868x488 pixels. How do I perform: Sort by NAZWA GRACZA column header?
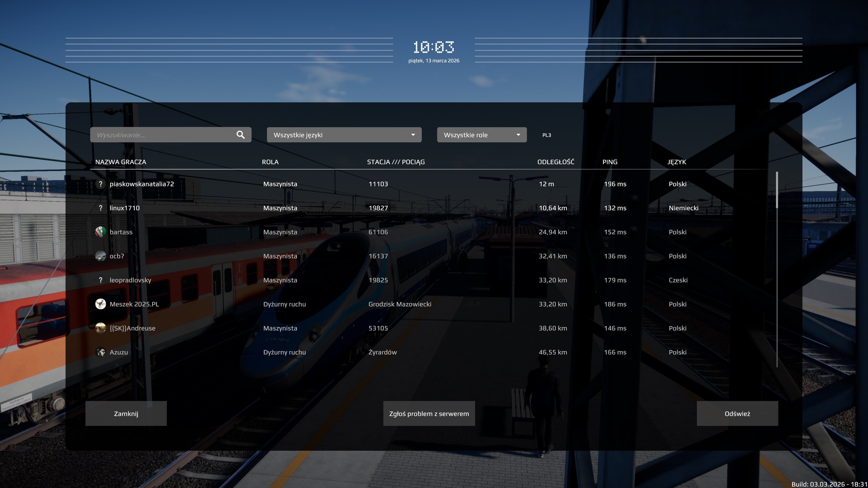pyautogui.click(x=121, y=162)
